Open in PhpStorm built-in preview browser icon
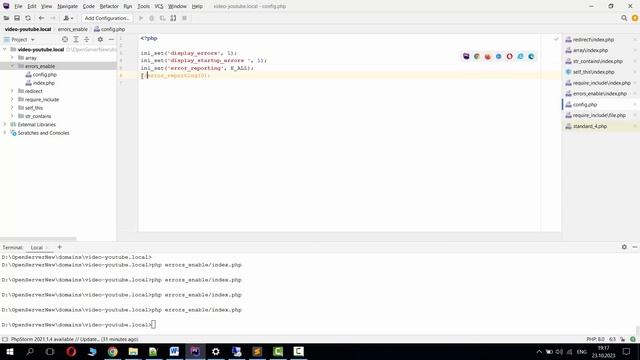The image size is (640, 360). coord(466,56)
